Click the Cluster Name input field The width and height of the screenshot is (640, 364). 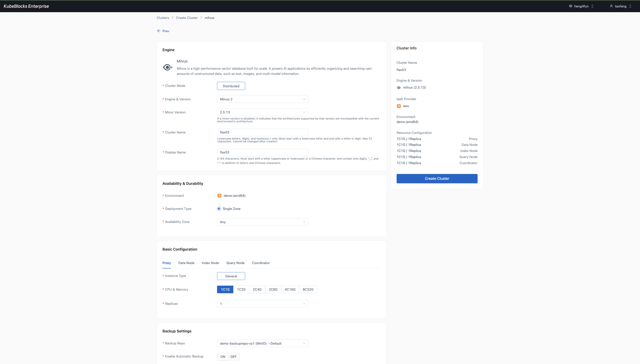[x=262, y=132]
